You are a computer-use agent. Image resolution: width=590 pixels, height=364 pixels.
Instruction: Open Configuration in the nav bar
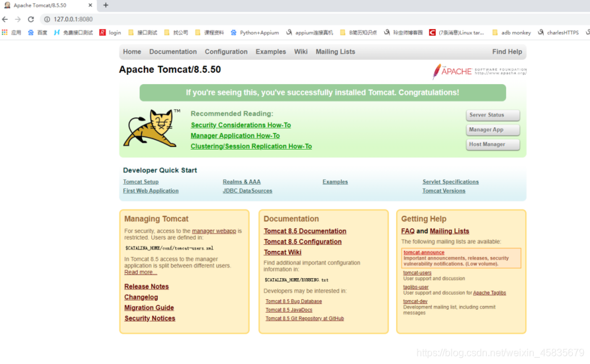coord(226,51)
